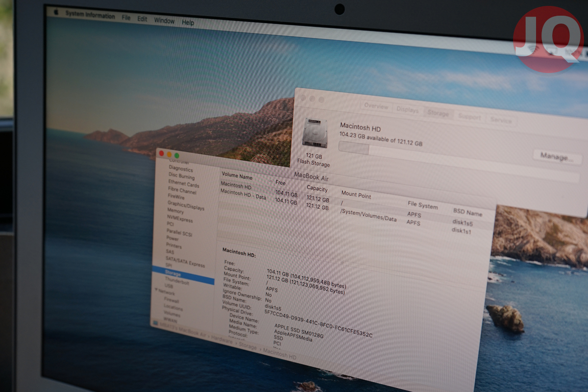The height and width of the screenshot is (392, 588).
Task: Sort by the Mount Point column header
Action: 356,195
